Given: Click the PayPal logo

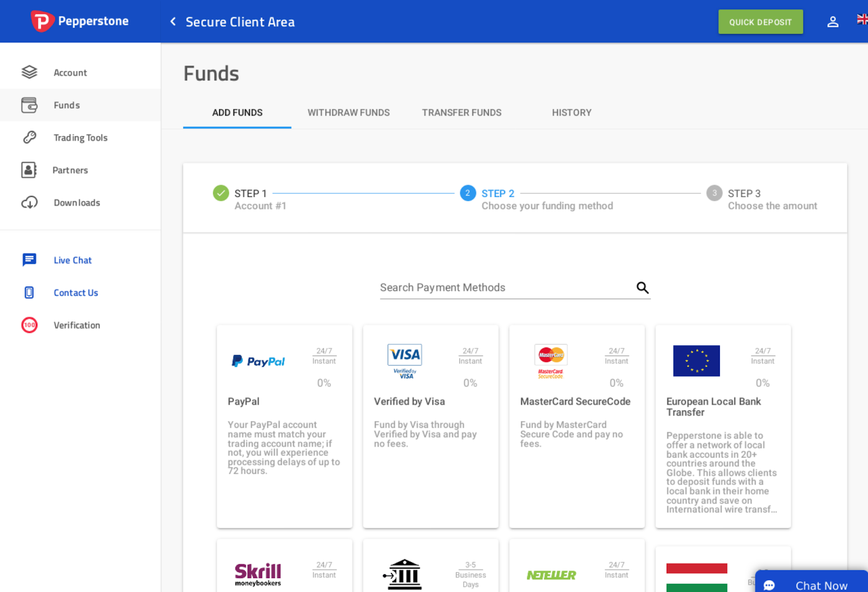Looking at the screenshot, I should pos(258,361).
